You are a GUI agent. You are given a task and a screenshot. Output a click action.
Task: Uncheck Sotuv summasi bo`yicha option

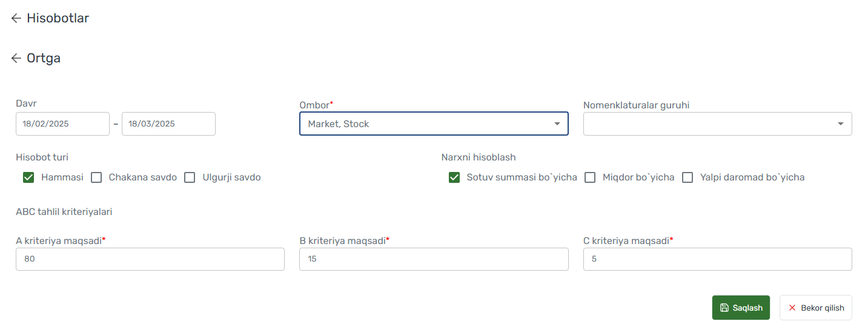[x=454, y=177]
